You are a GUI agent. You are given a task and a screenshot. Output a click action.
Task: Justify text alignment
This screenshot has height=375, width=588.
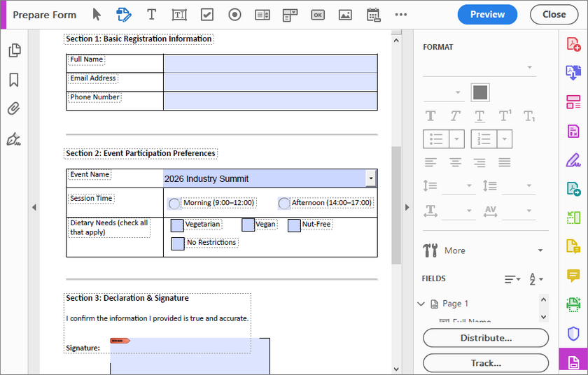(x=505, y=162)
